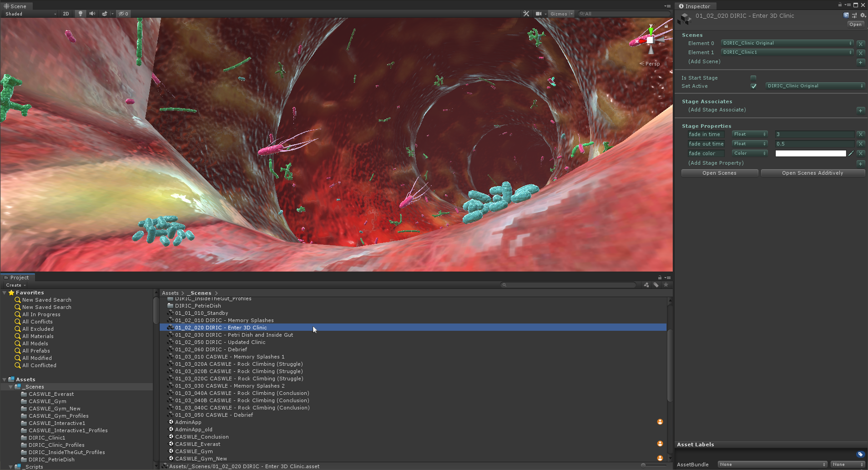This screenshot has height=470, width=868.
Task: Toggle Scene effects skybox icon
Action: pyautogui.click(x=105, y=14)
